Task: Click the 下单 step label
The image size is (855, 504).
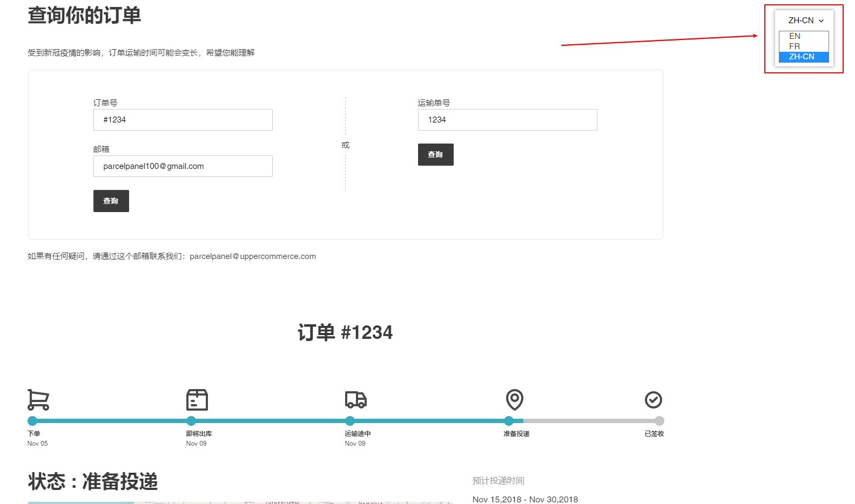Action: coord(34,434)
